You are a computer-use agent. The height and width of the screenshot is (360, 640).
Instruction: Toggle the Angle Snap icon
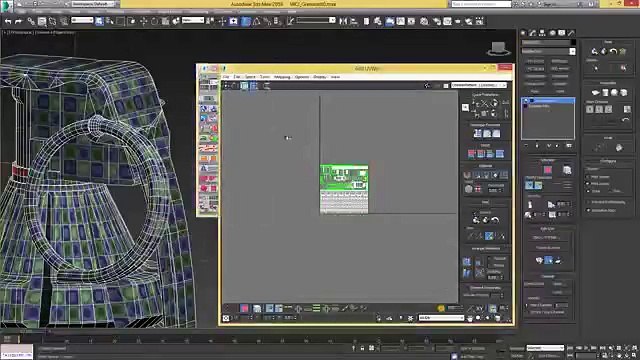(x=256, y=21)
